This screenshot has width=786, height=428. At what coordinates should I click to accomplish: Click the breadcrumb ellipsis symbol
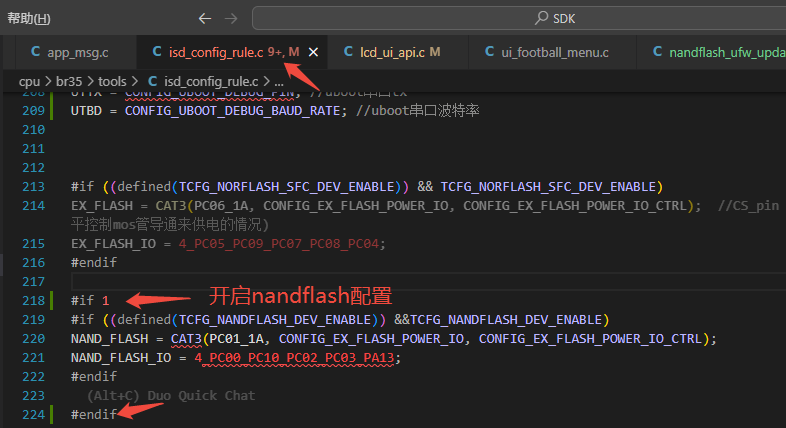pos(279,82)
